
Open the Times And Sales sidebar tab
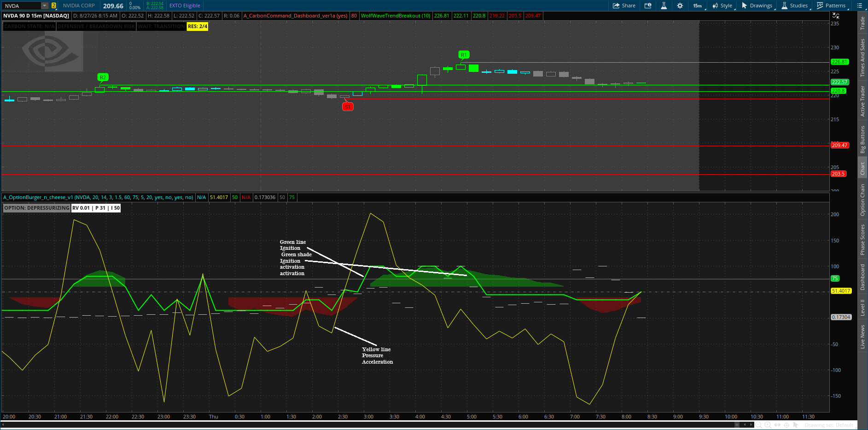coord(862,58)
